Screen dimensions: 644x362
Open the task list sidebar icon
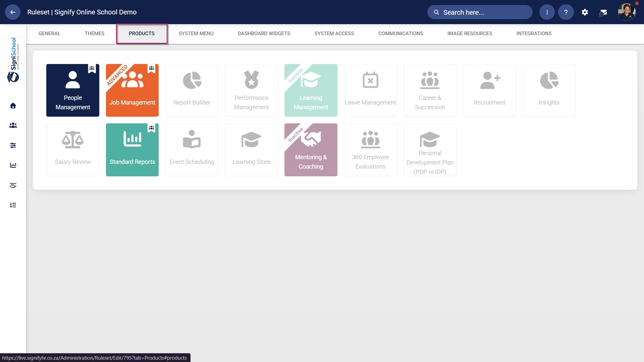[x=13, y=205]
